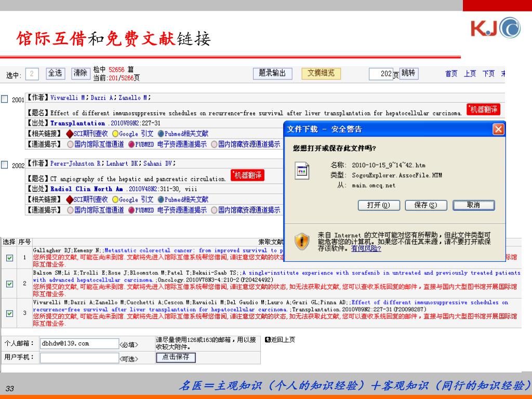
Task: Open author link Sahani DV
Action: coord(157,164)
